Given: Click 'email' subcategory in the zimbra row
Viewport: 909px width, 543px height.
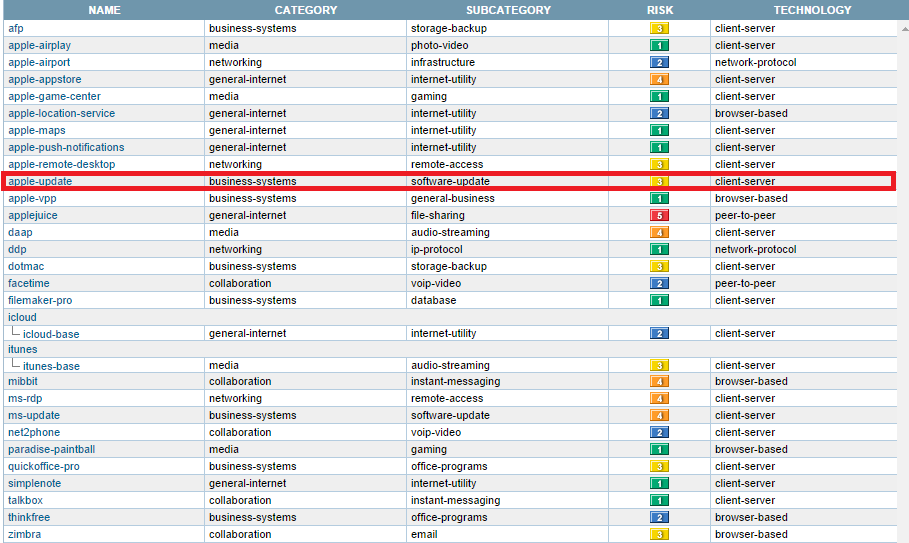Looking at the screenshot, I should 424,534.
